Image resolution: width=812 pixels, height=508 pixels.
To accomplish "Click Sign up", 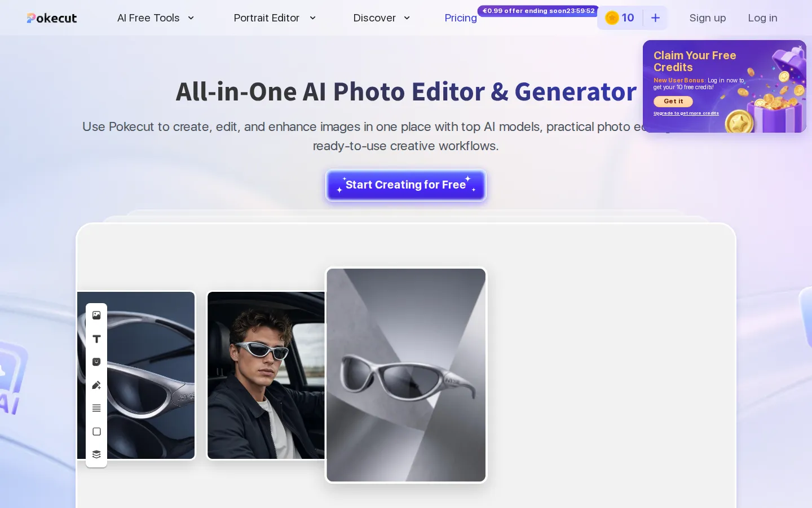I will 708,18.
